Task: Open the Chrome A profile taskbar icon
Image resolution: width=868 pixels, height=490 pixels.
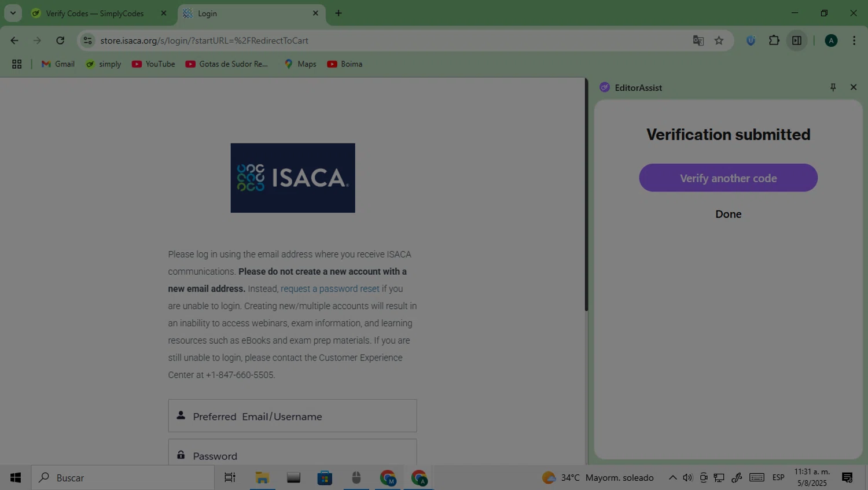Action: point(419,478)
